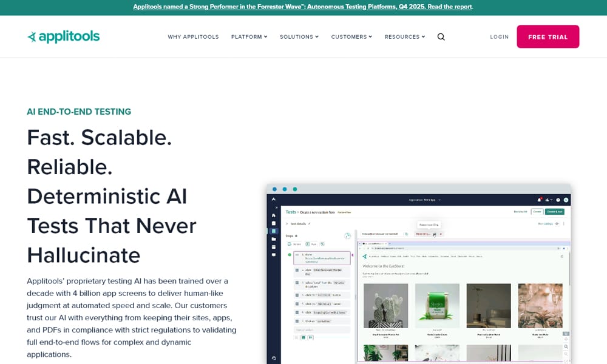Open the Resources navigation menu
Image resolution: width=607 pixels, height=364 pixels.
[404, 37]
